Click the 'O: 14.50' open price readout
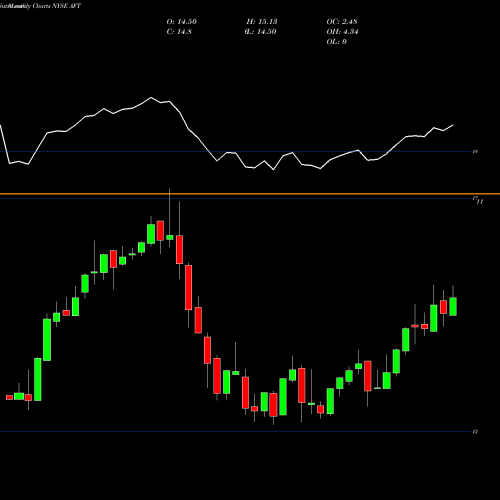The width and height of the screenshot is (500, 500). coord(182,22)
